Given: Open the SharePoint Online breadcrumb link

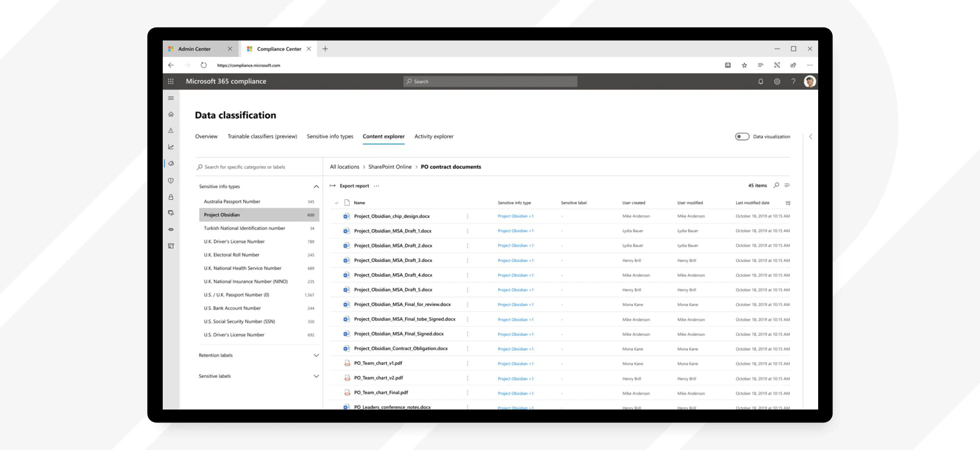Looking at the screenshot, I should (389, 166).
